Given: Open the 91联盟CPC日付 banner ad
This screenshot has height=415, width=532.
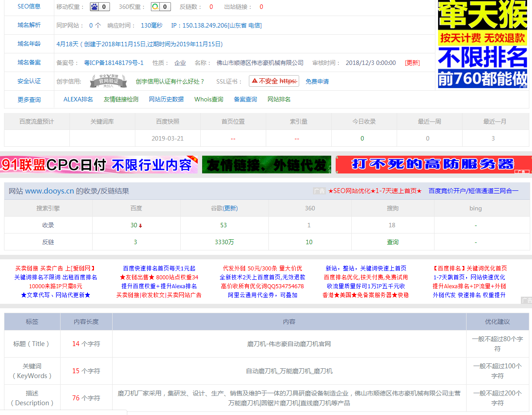Looking at the screenshot, I should 99,165.
